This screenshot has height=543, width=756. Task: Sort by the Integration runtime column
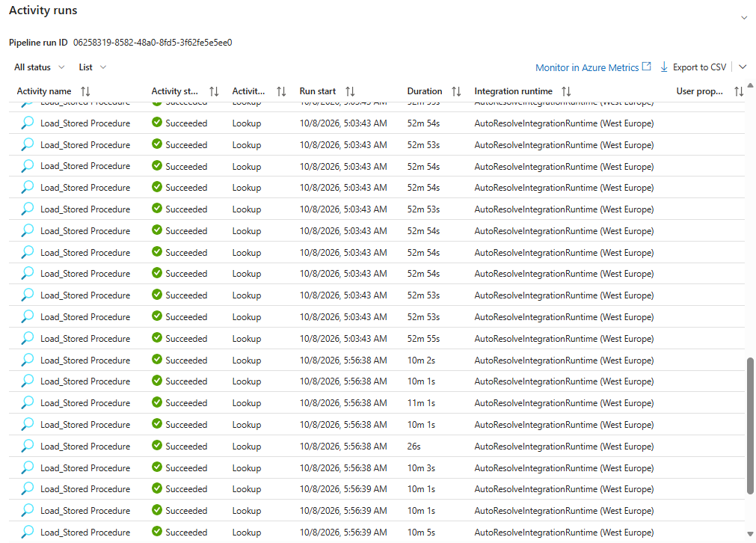pos(567,91)
